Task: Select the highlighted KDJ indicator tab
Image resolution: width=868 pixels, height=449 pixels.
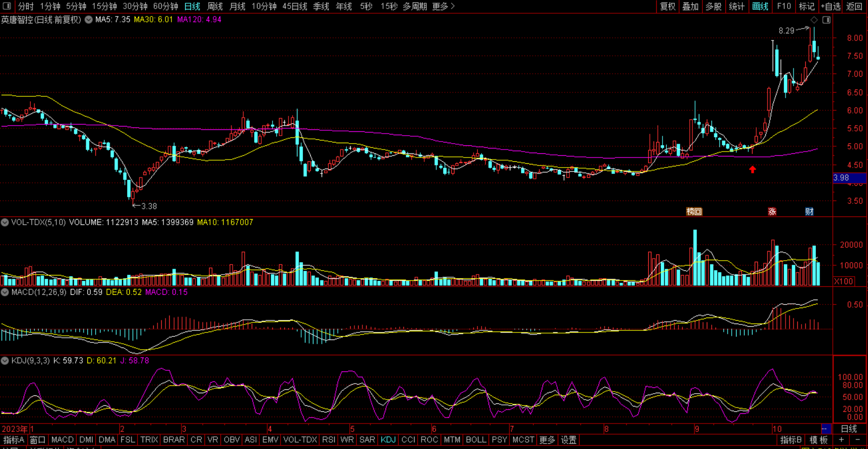Action: coord(388,440)
